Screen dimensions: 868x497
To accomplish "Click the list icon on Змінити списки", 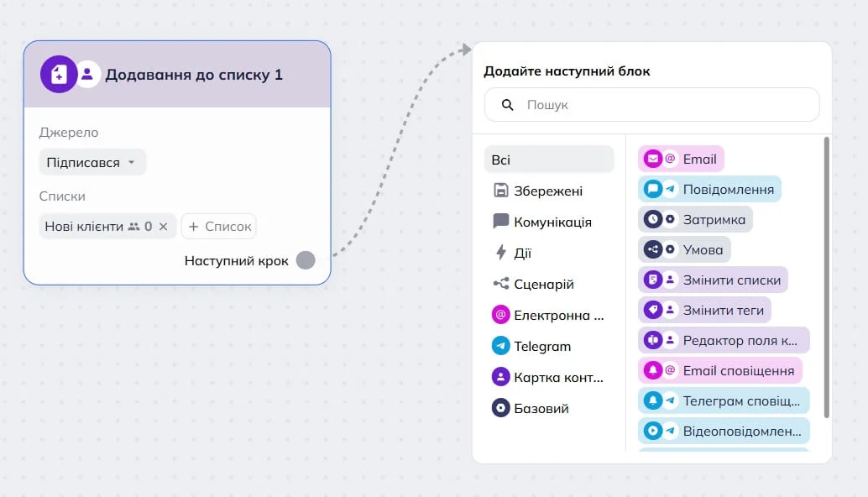I will [652, 280].
